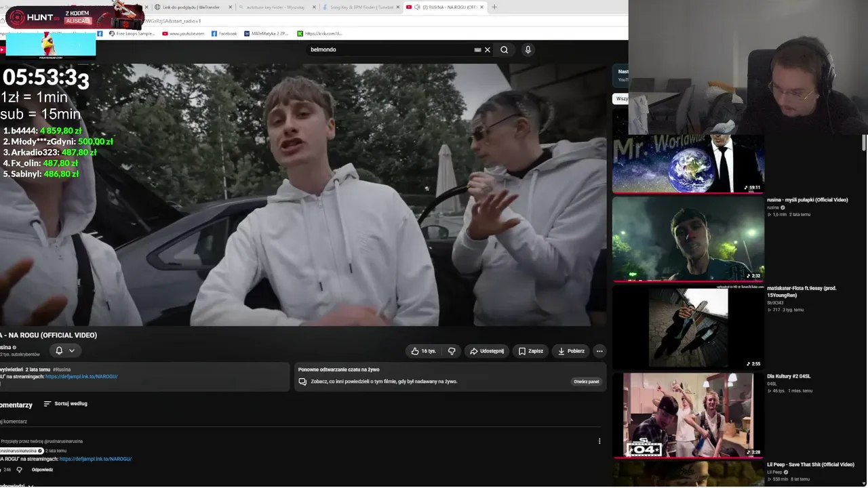
Task: Clear the 'belmondo' search text with X
Action: pos(487,49)
